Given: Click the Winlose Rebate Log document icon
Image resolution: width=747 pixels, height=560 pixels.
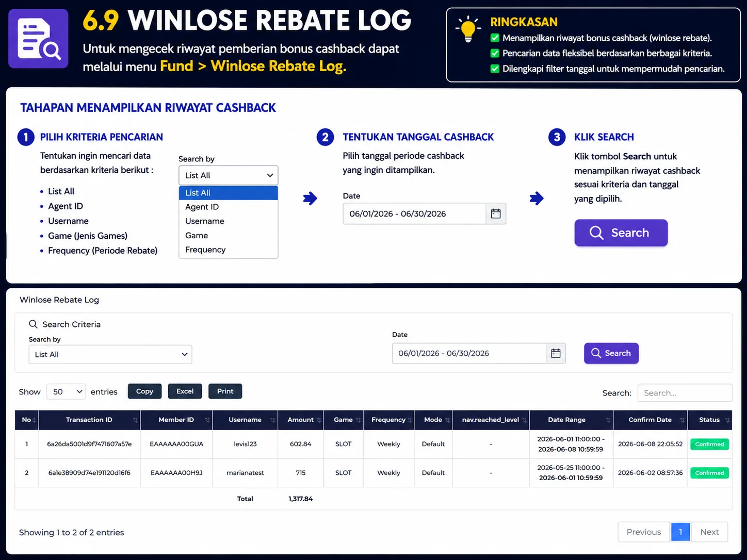Looking at the screenshot, I should [38, 38].
